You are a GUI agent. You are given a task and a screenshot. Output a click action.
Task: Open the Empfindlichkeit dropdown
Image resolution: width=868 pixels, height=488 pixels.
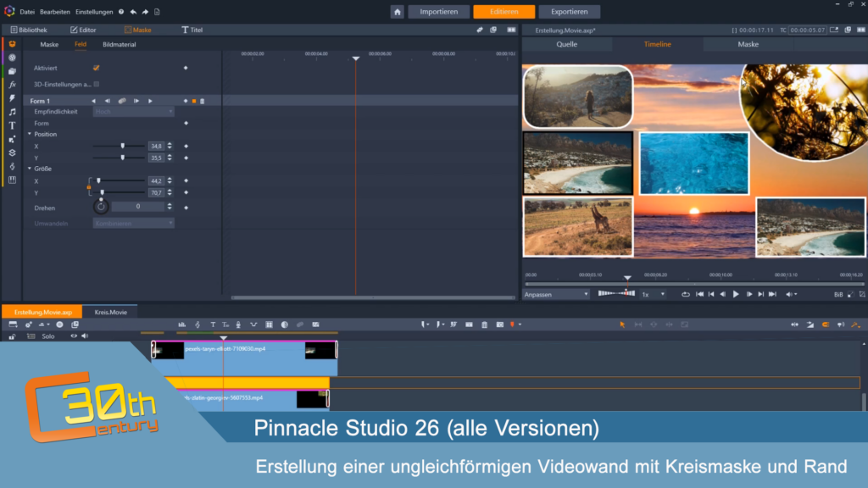click(133, 112)
